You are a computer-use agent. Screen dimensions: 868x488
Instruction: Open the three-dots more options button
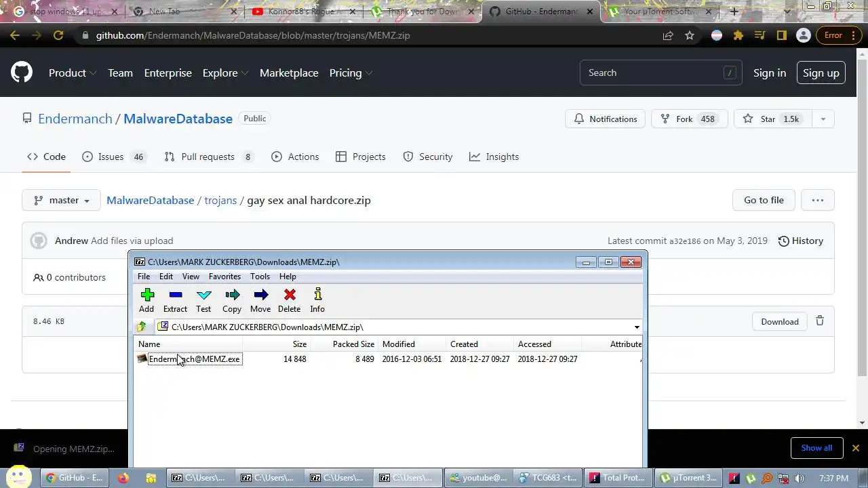(x=817, y=200)
